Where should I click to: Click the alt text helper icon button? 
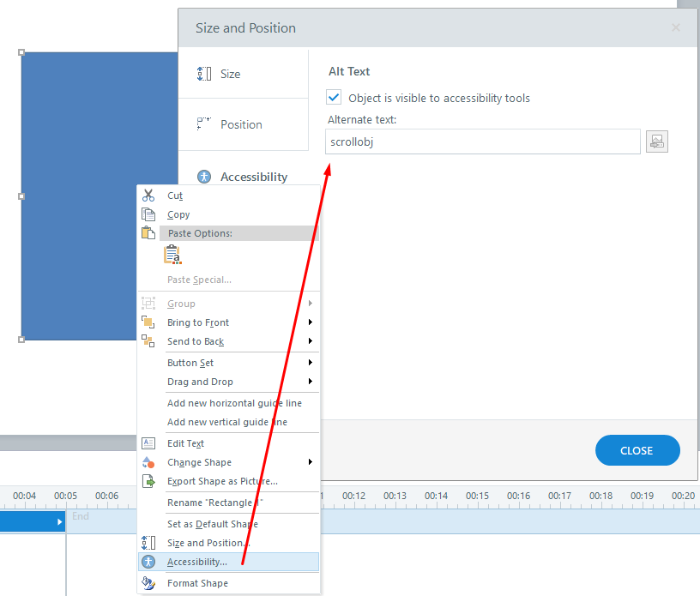pos(657,141)
